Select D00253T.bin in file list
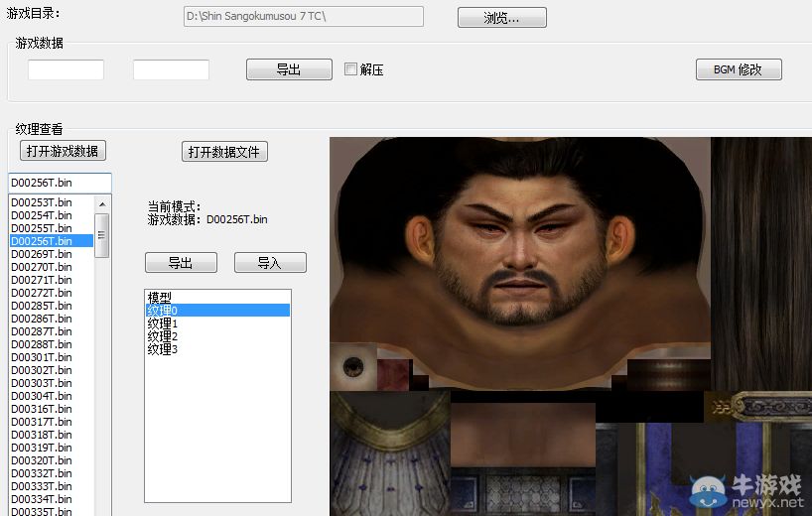Viewport: 812px width, 516px height. pos(52,202)
